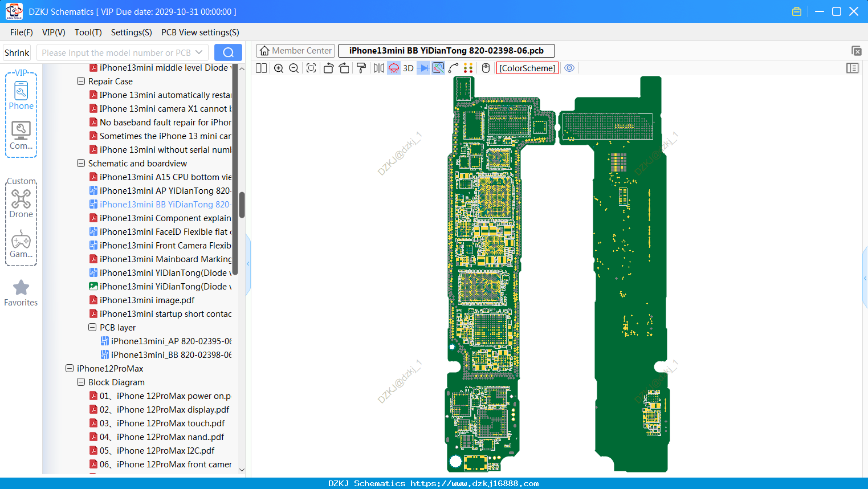Collapse the PCB layer folder
This screenshot has height=489, width=868.
(x=92, y=328)
